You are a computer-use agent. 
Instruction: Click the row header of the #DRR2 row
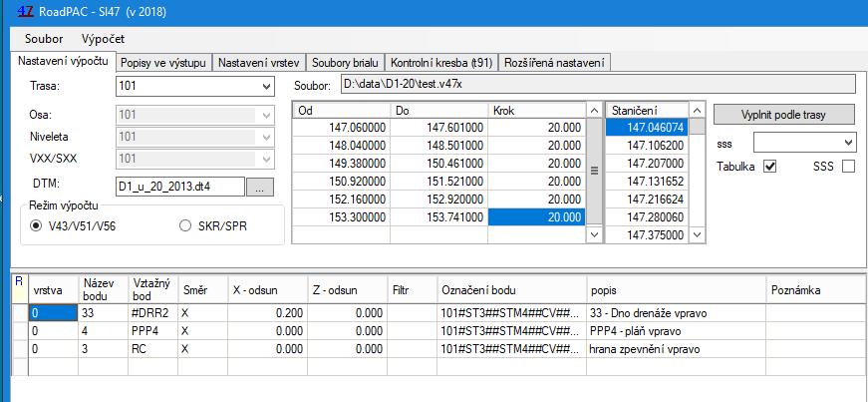tap(20, 313)
